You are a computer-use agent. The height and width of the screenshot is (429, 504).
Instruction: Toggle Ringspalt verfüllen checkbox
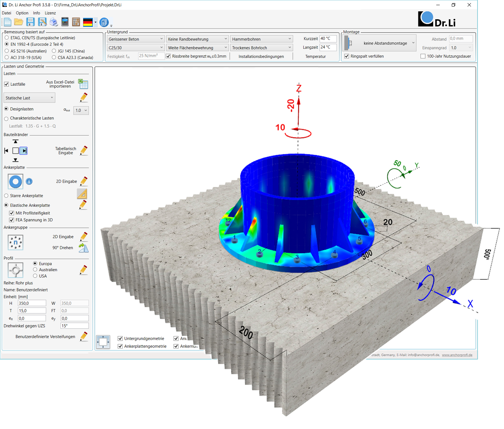347,56
